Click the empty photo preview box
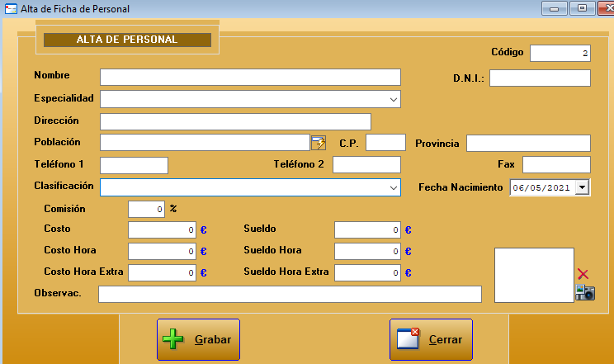This screenshot has height=364, width=614. (x=534, y=275)
